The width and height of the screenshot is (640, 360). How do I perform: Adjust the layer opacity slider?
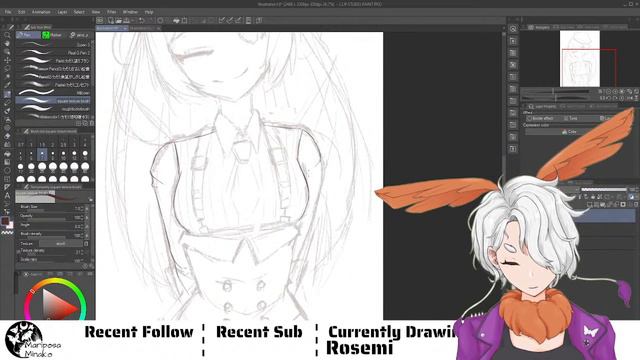pyautogui.click(x=604, y=190)
